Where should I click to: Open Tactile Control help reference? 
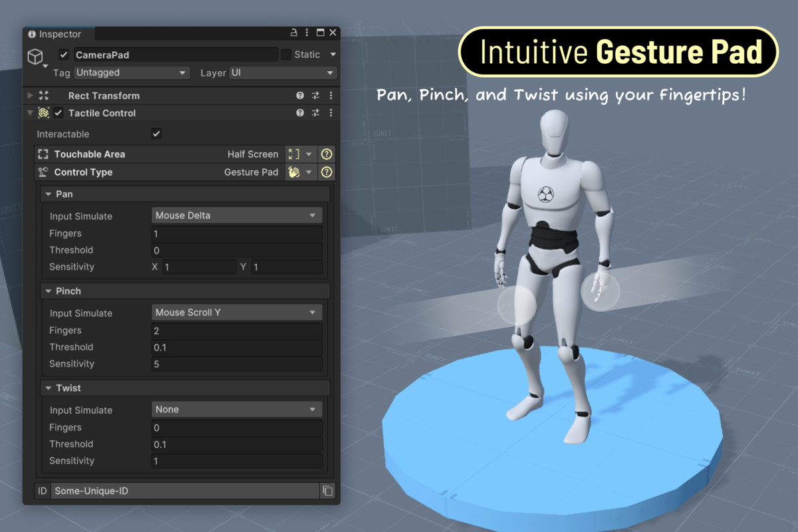(301, 113)
